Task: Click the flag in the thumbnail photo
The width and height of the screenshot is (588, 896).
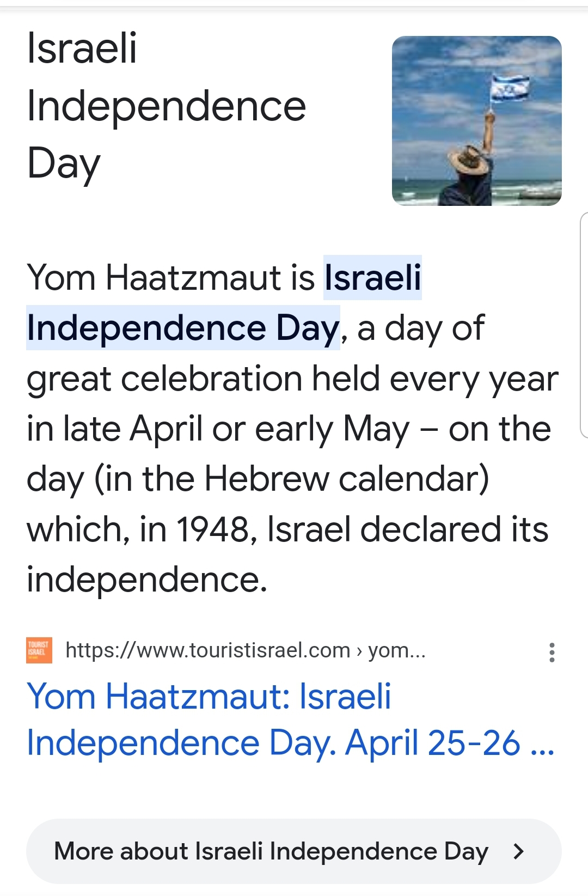Action: [x=510, y=87]
